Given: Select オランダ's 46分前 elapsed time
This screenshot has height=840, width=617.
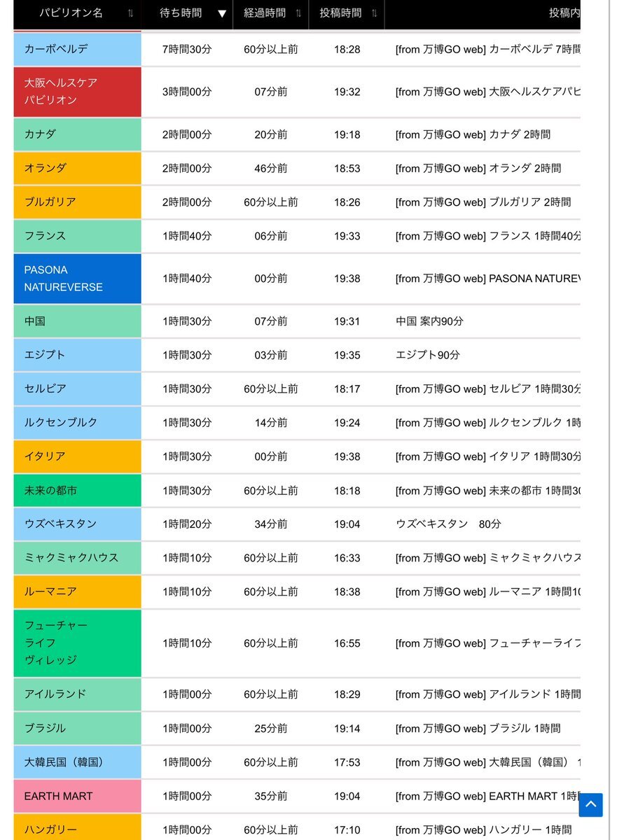Looking at the screenshot, I should tap(271, 168).
